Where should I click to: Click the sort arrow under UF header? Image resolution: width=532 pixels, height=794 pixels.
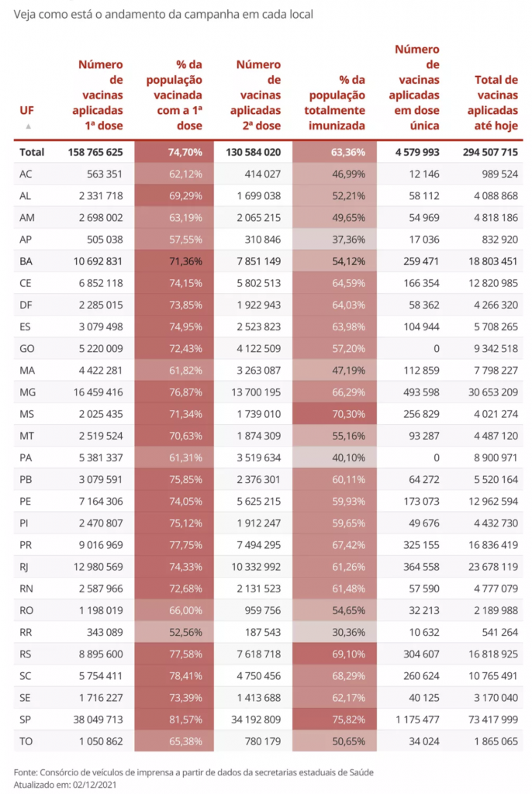point(28,126)
